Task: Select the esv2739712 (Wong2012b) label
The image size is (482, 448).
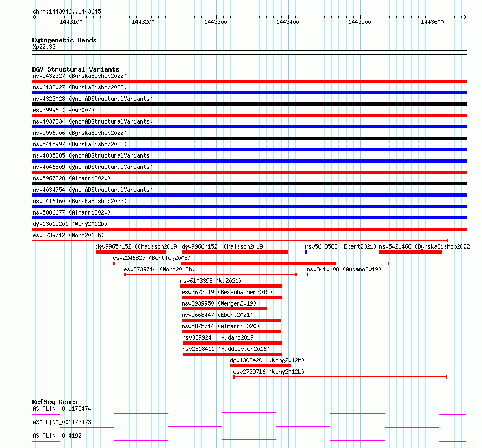Action: coord(68,235)
